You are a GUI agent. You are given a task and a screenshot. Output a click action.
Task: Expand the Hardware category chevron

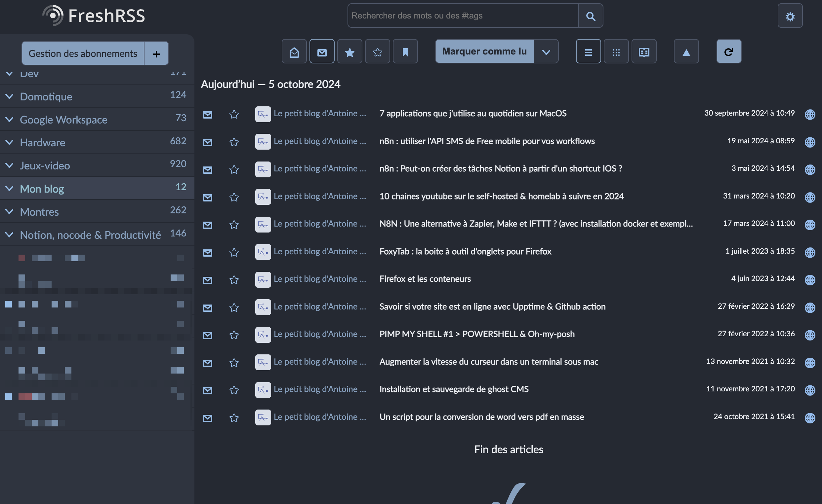(x=10, y=142)
